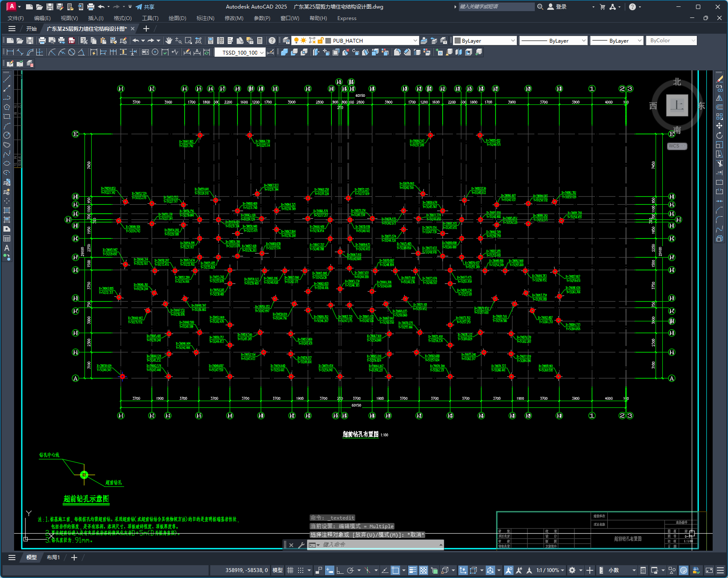Screen dimensions: 728x578
Task: Click the Zoom Window icon
Action: coord(189,41)
